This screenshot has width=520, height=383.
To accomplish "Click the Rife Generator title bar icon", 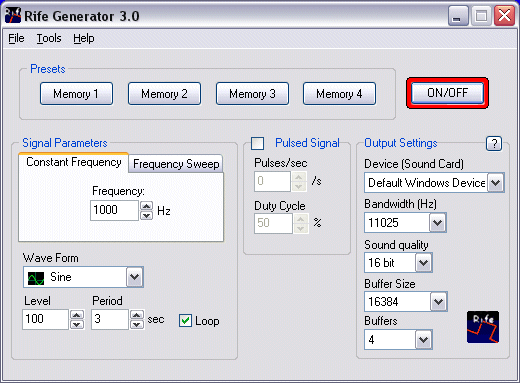I will tap(13, 15).
